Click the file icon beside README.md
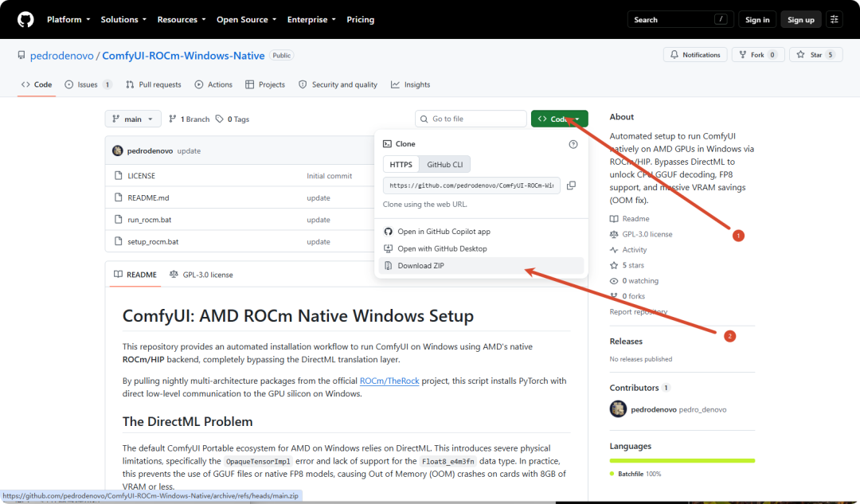The height and width of the screenshot is (504, 860). [118, 197]
